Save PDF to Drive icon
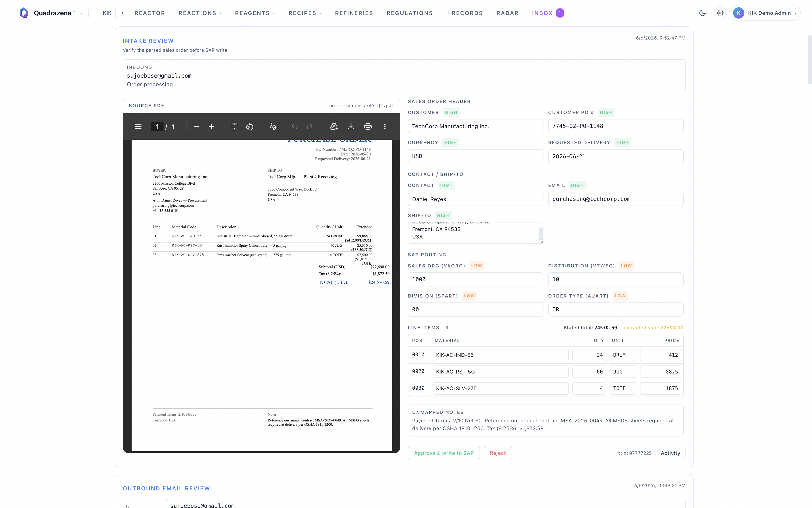This screenshot has width=812, height=508. point(334,127)
